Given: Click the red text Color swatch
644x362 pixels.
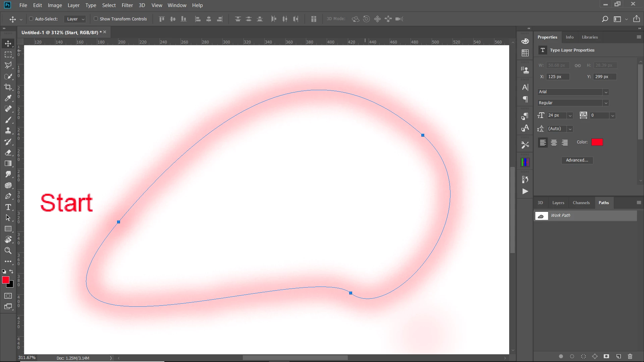Looking at the screenshot, I should click(597, 142).
